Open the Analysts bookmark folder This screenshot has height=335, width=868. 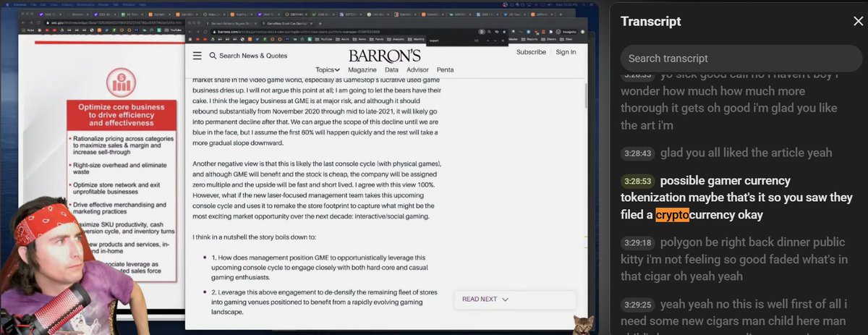point(397,40)
